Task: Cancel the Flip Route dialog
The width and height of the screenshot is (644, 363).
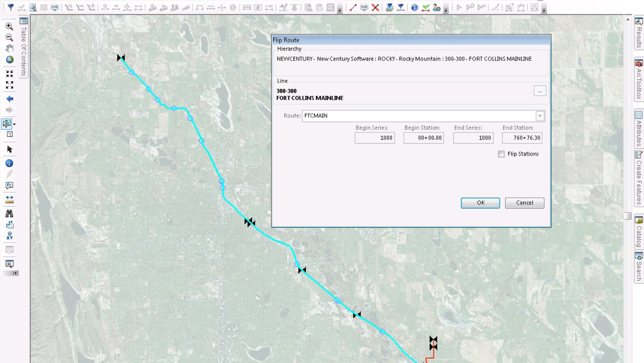Action: (524, 203)
